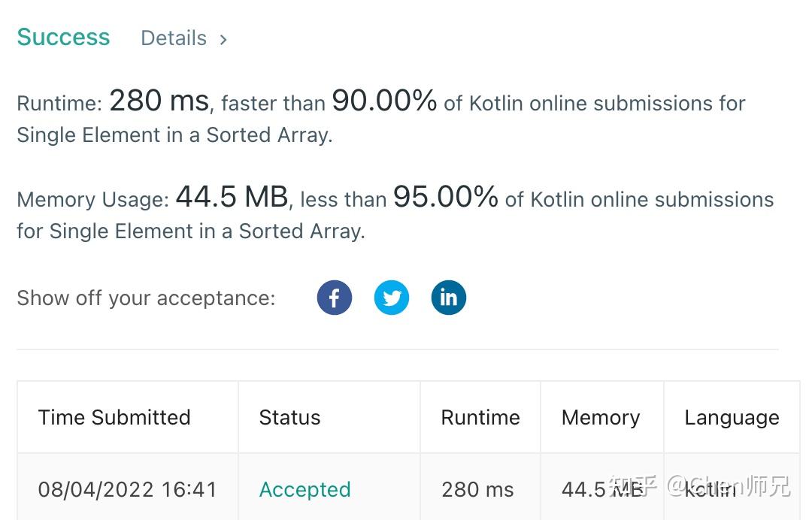
Task: Select the Details label
Action: click(174, 38)
